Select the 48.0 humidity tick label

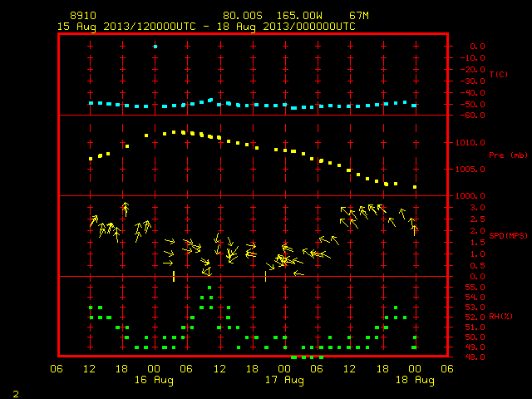pyautogui.click(x=477, y=357)
